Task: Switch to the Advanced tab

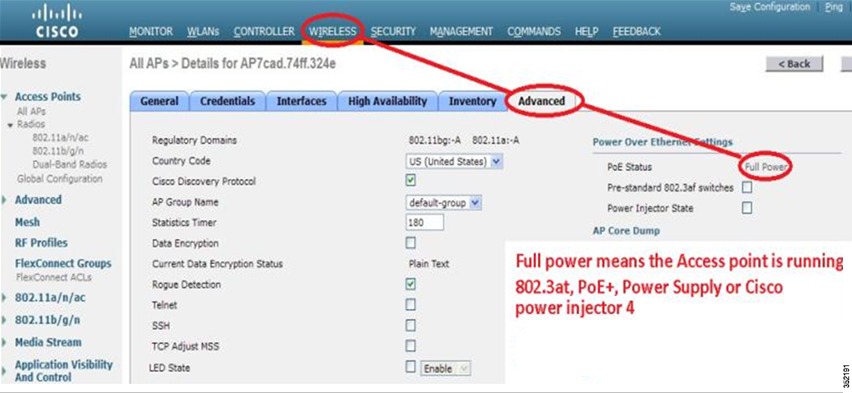Action: [541, 101]
